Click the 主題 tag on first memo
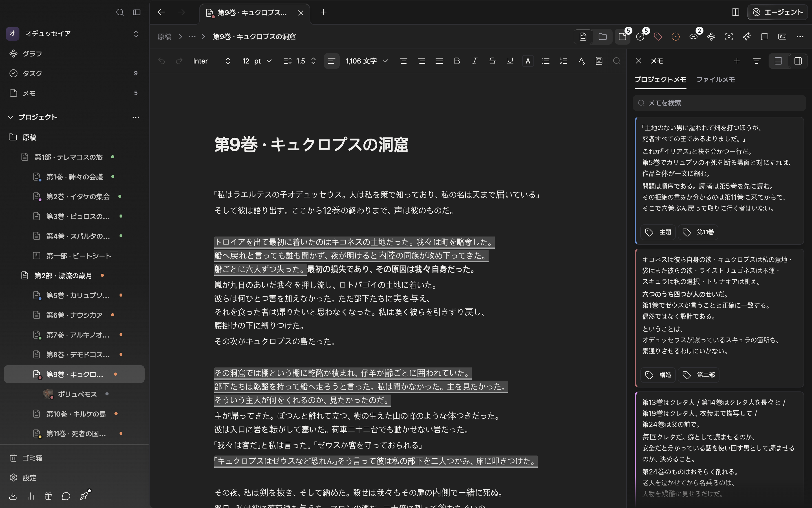812x508 pixels. click(658, 232)
